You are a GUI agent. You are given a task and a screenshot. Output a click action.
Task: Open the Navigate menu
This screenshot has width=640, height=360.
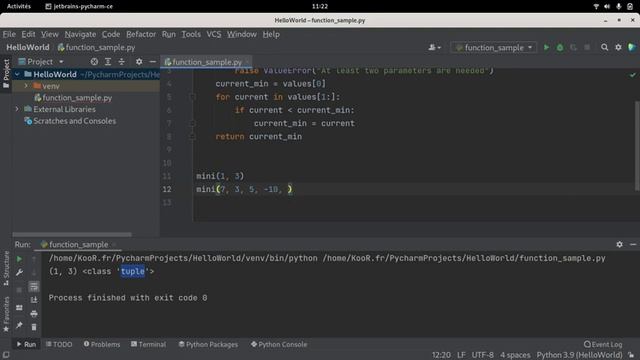(x=80, y=34)
